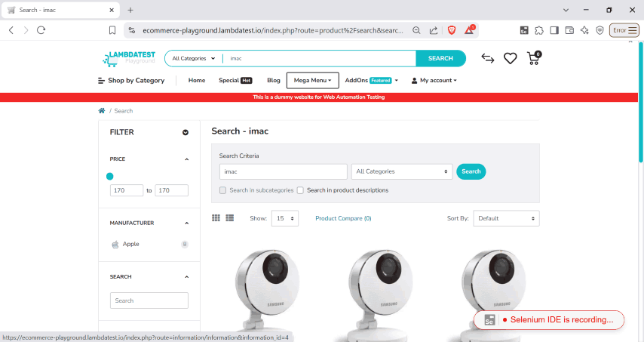Open the compare products arrows icon

tap(487, 58)
